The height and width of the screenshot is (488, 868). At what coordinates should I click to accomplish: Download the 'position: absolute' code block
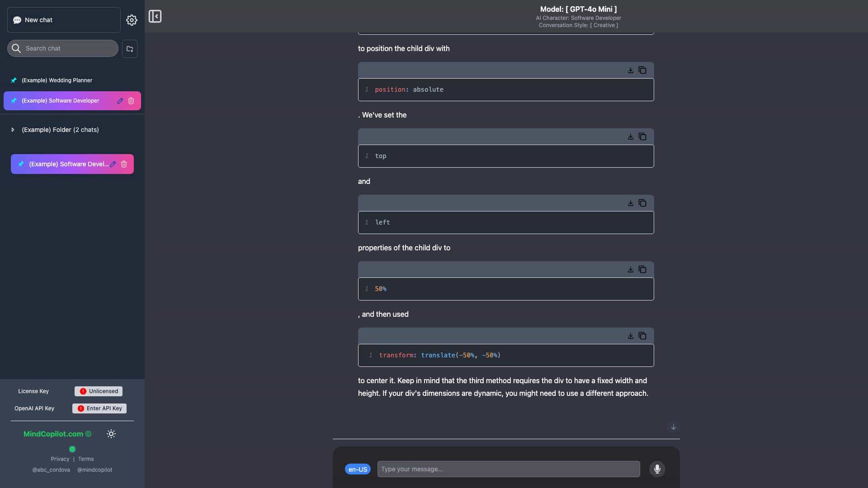tap(630, 70)
